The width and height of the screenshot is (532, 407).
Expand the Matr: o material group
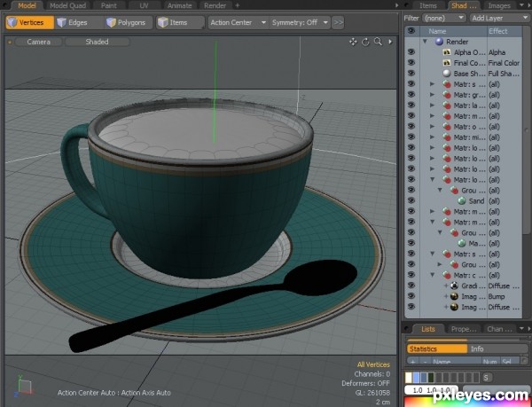(x=433, y=127)
